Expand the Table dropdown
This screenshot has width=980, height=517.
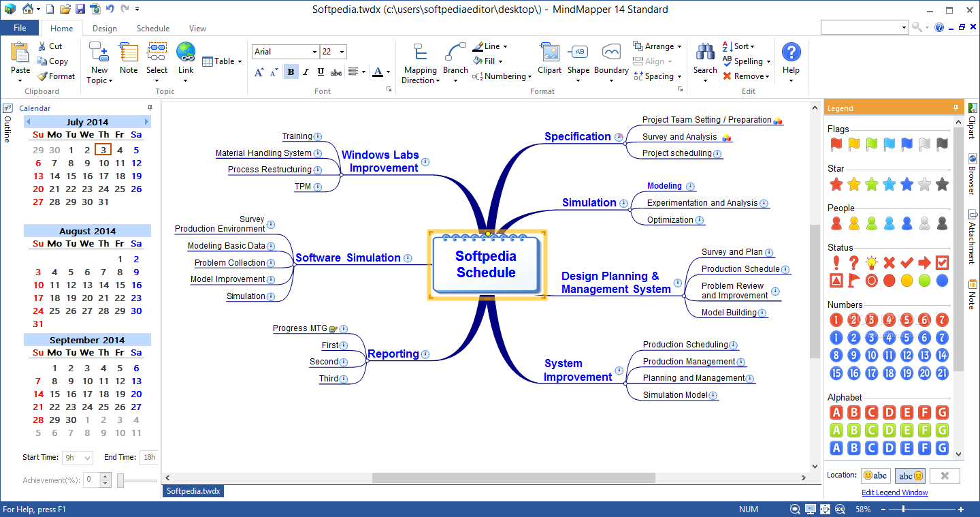pos(240,61)
